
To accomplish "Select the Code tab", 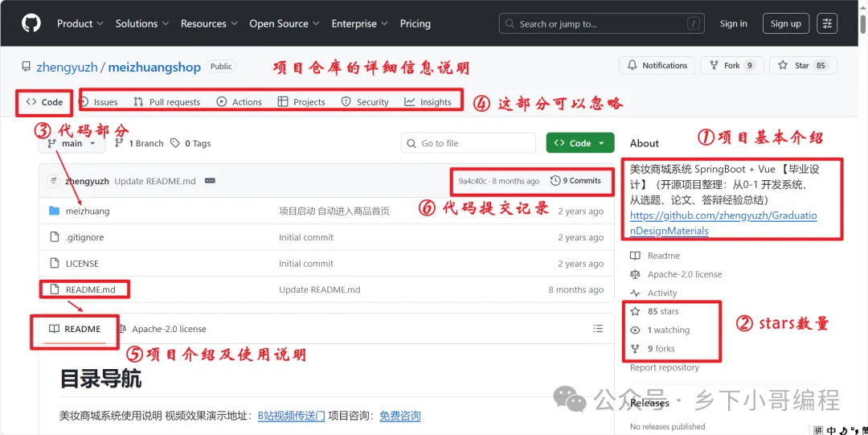I will [44, 102].
